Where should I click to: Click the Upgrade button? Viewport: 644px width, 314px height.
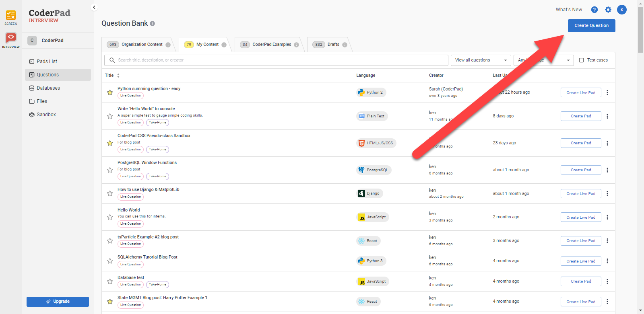click(58, 302)
